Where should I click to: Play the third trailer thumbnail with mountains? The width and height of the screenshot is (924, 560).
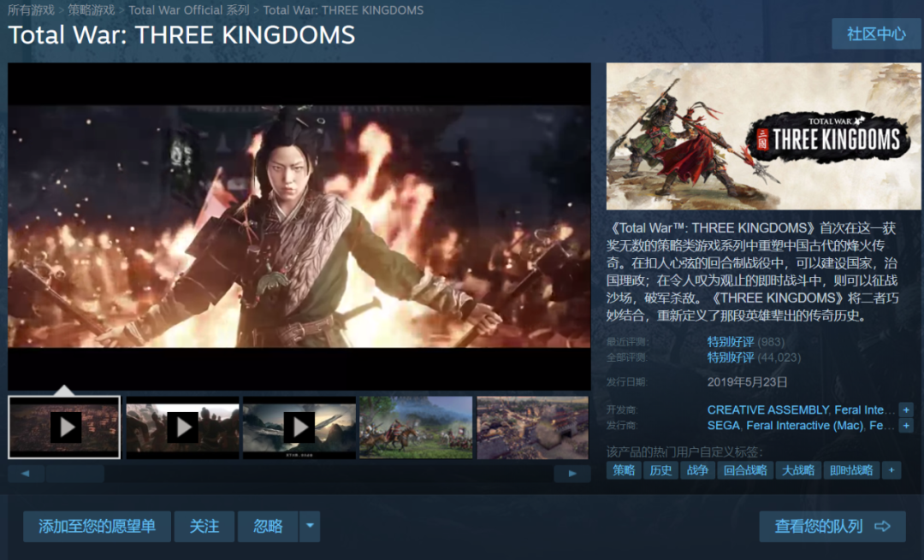(x=299, y=427)
